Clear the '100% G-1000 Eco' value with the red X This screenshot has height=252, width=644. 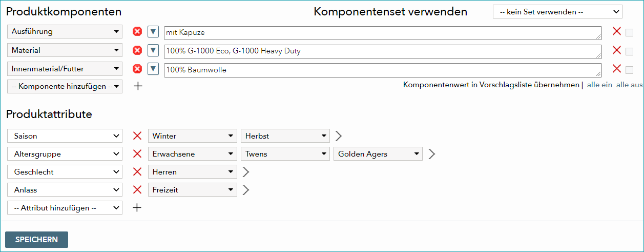617,50
